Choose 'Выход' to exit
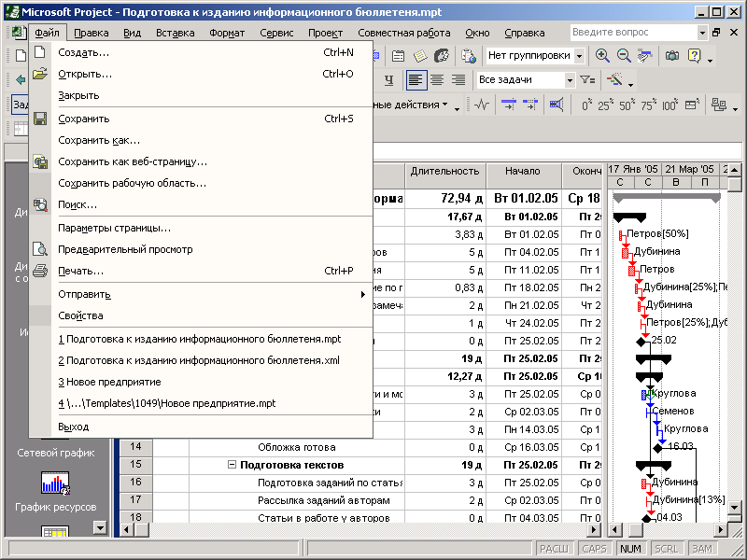 pyautogui.click(x=201, y=427)
